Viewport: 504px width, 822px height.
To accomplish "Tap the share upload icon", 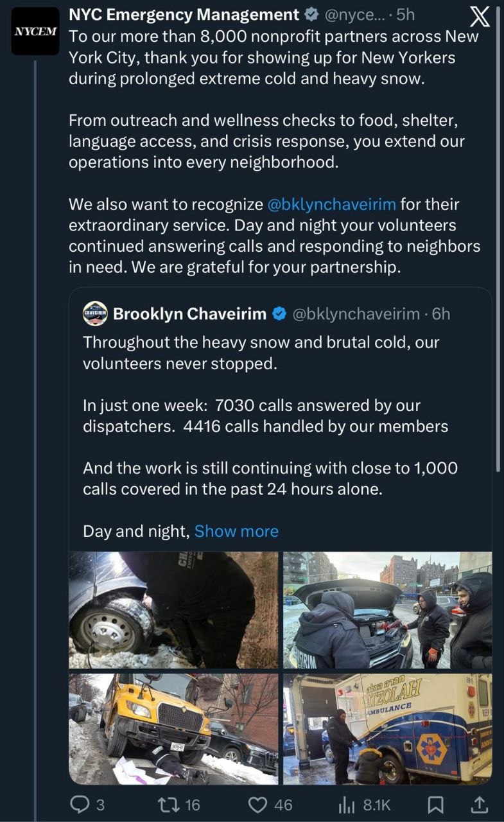I will pos(479,804).
